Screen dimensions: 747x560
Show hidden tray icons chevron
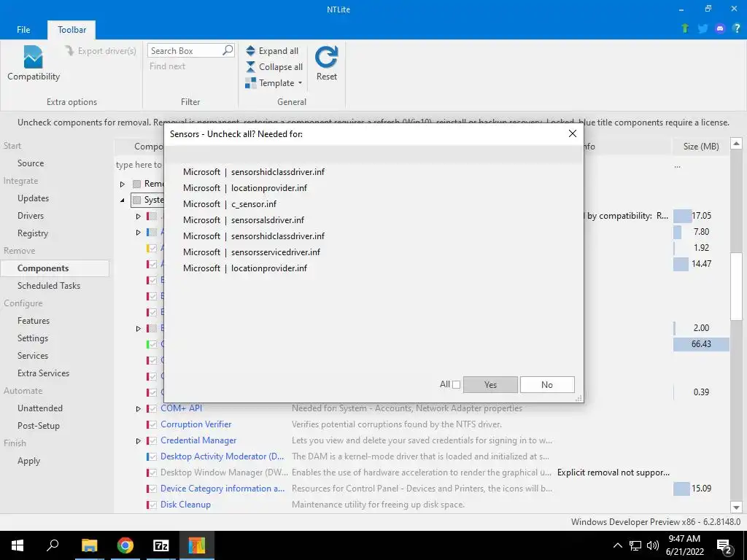pyautogui.click(x=617, y=545)
